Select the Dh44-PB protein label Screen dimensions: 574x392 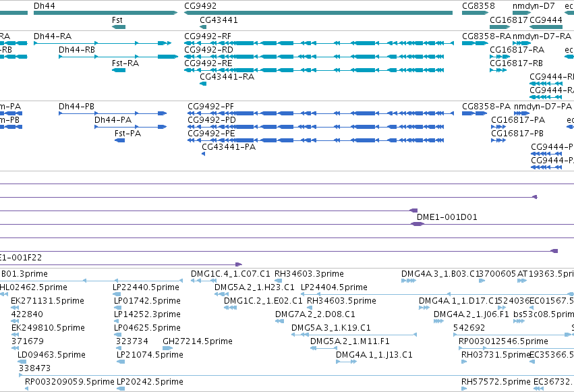tap(76, 107)
